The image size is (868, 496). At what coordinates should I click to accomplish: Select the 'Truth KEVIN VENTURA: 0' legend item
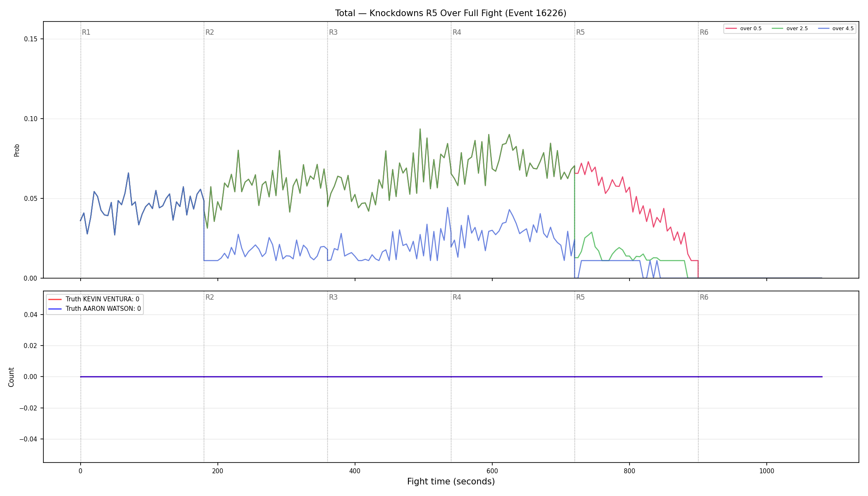(x=95, y=299)
